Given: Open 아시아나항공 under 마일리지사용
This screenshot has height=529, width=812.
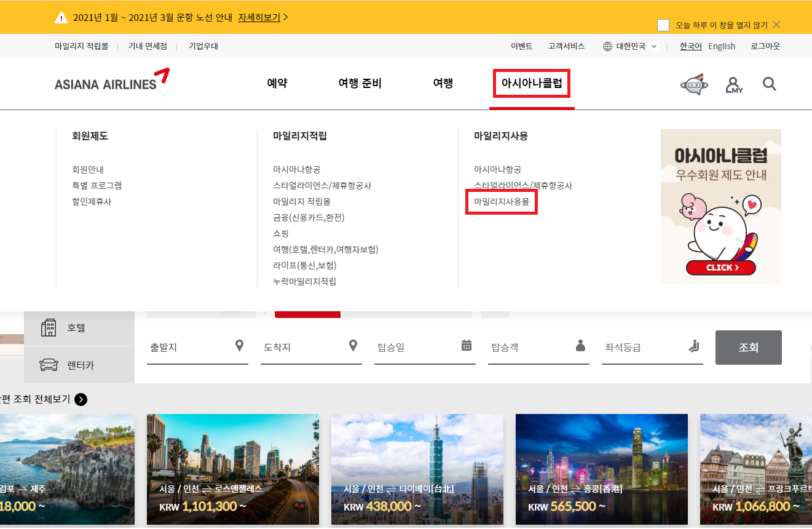Looking at the screenshot, I should [x=498, y=170].
